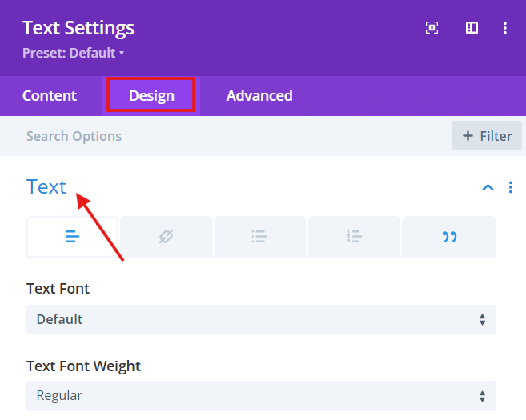Click the Text section title
This screenshot has width=526, height=420.
coord(46,186)
